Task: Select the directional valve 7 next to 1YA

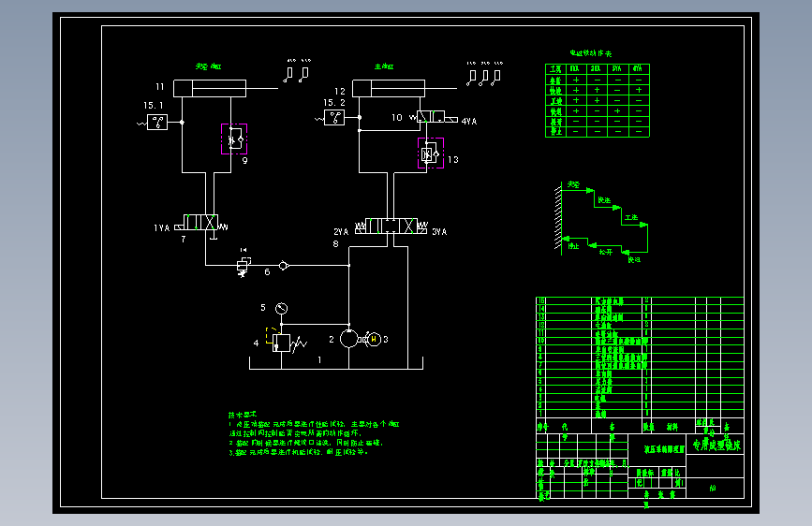Action: pyautogui.click(x=201, y=223)
